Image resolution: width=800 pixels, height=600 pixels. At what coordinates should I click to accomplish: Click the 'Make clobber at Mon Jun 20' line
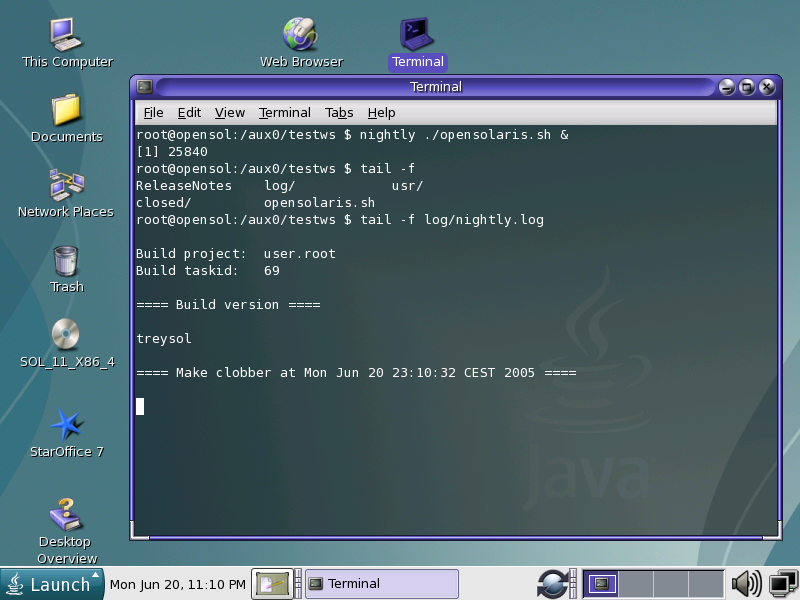[x=356, y=373]
